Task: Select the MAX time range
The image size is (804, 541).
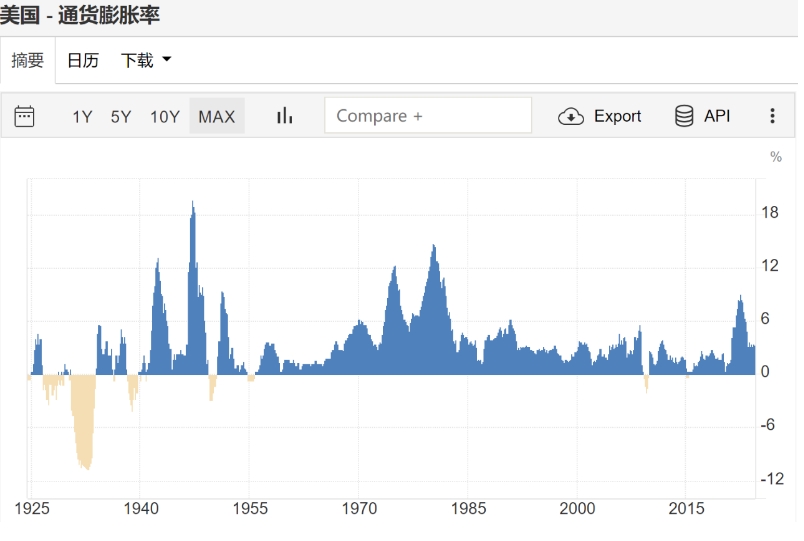Action: point(216,116)
